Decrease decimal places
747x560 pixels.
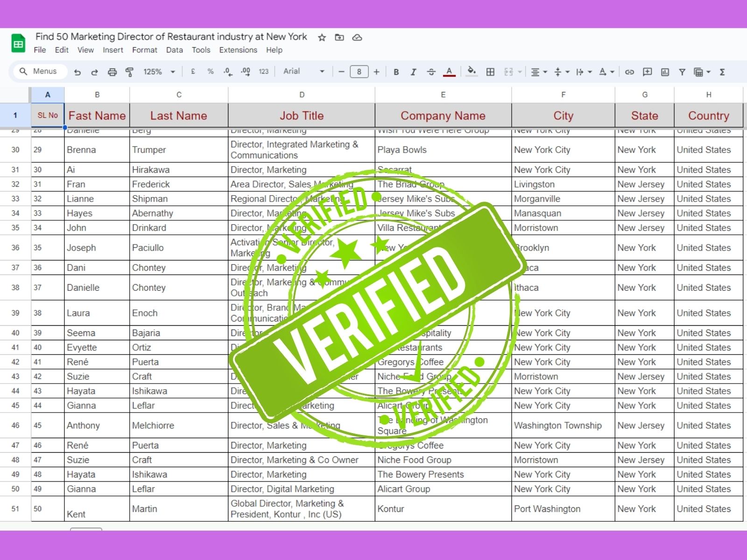(x=227, y=71)
